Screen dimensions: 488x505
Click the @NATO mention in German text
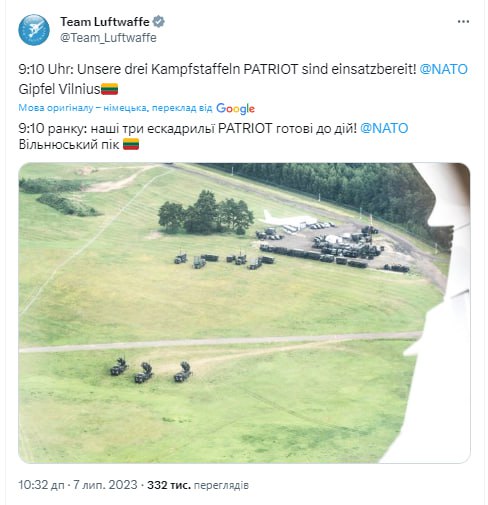(x=443, y=69)
